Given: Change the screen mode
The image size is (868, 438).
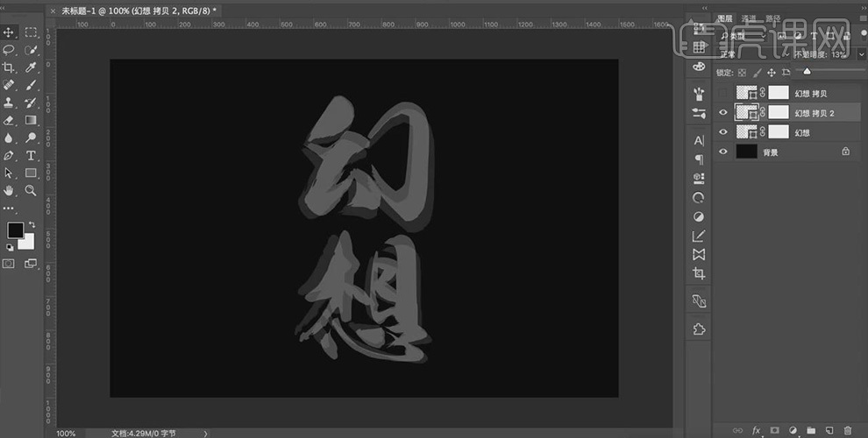Looking at the screenshot, I should (x=31, y=264).
